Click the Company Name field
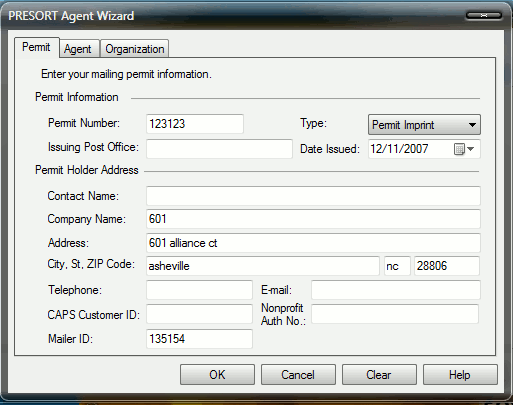 pos(313,219)
